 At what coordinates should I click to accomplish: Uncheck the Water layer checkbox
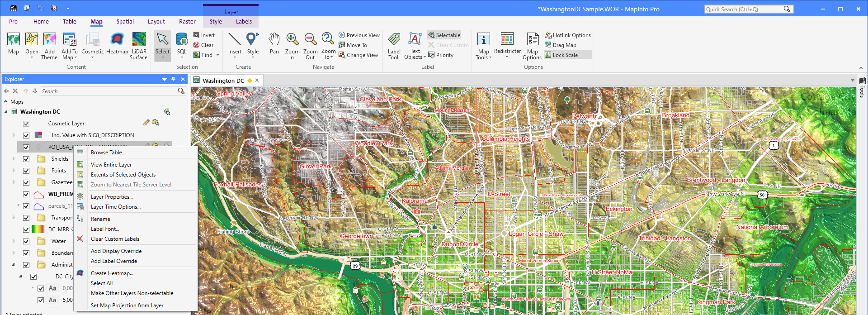pos(26,241)
